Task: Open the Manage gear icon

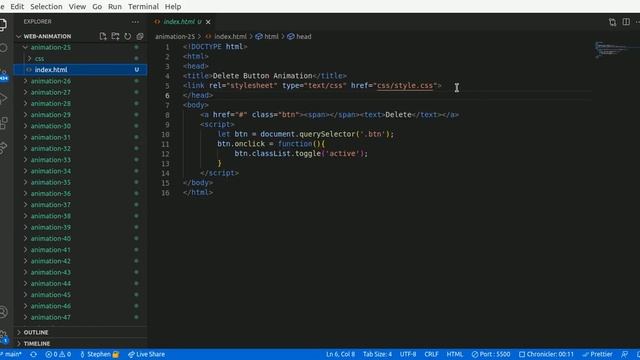Action: click(4, 336)
